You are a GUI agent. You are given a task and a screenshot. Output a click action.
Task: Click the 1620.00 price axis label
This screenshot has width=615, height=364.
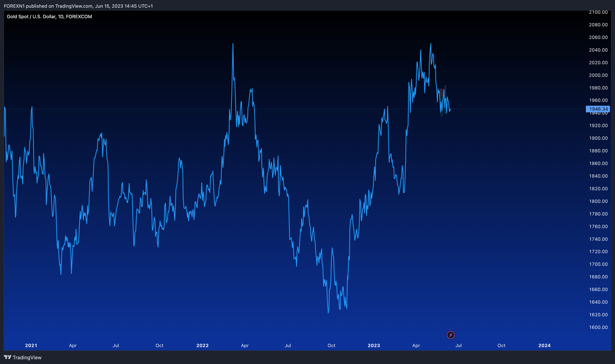pos(598,315)
